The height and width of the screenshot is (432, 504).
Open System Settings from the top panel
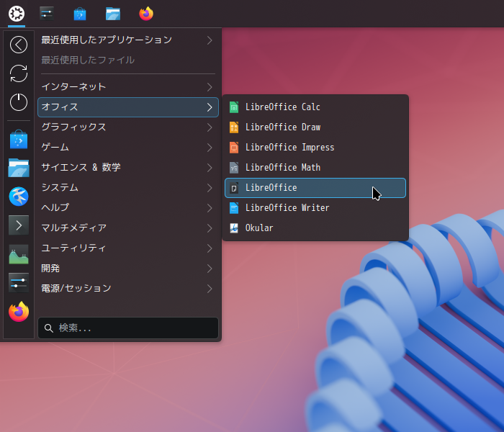47,14
